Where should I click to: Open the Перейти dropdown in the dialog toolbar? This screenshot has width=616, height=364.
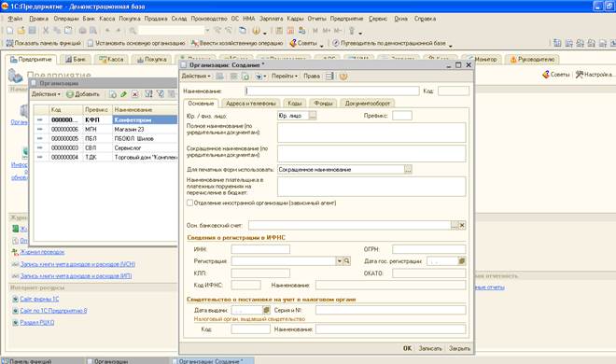tap(285, 77)
